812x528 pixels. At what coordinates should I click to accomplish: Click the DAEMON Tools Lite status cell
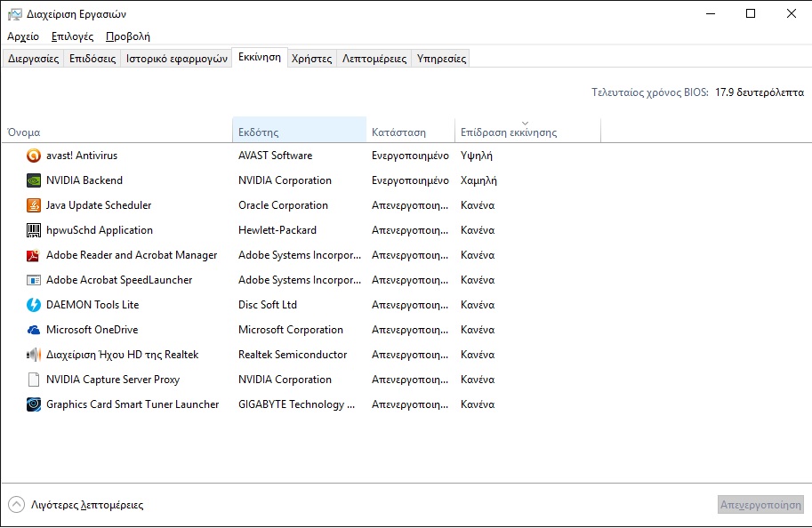tap(410, 305)
